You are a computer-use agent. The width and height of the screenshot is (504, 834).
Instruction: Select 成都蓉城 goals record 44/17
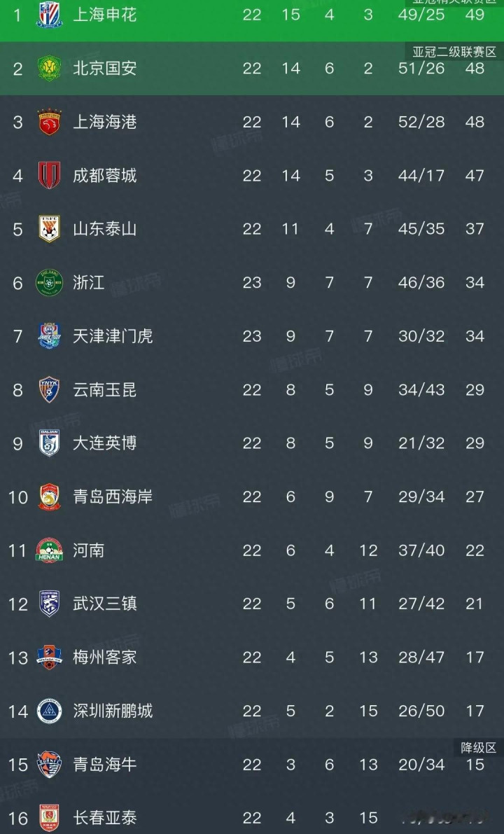pos(421,175)
